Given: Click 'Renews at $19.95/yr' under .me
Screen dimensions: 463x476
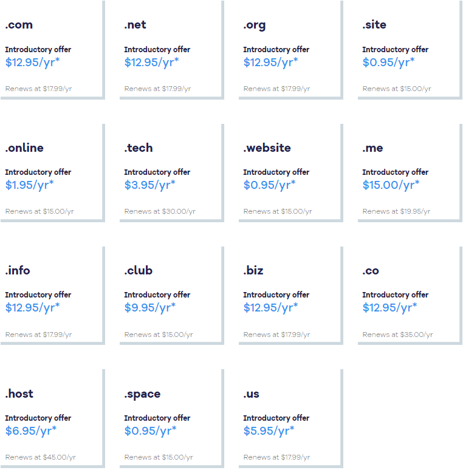Looking at the screenshot, I should click(396, 211).
